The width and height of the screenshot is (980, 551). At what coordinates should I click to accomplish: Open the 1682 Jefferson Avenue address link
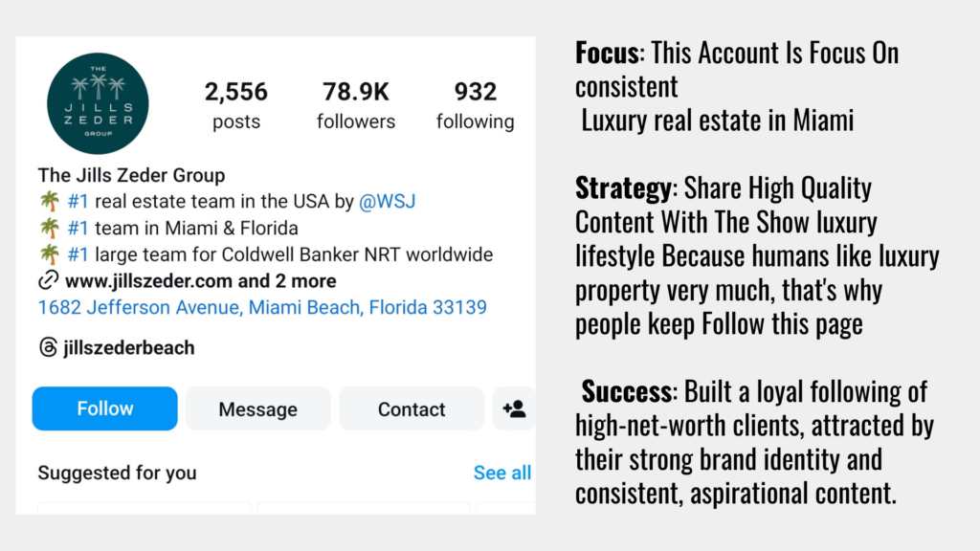pos(262,307)
